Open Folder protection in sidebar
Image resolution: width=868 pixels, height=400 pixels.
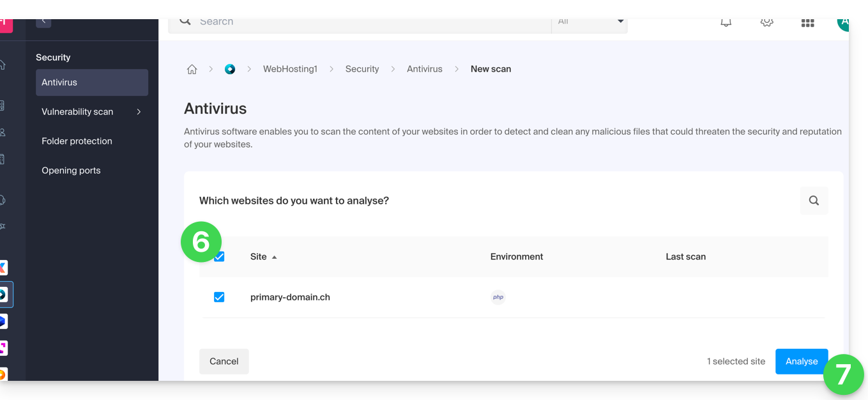pos(77,141)
